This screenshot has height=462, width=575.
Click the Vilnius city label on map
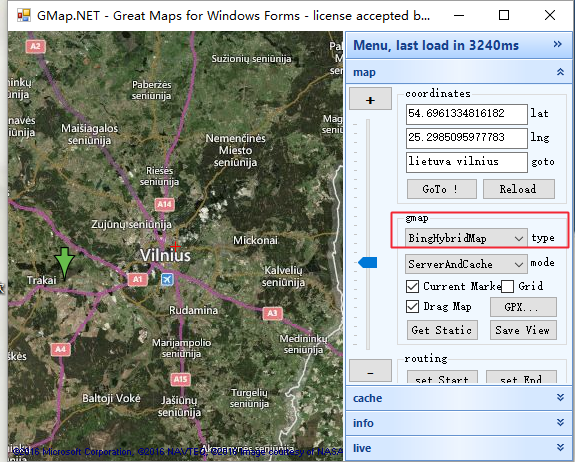click(165, 256)
